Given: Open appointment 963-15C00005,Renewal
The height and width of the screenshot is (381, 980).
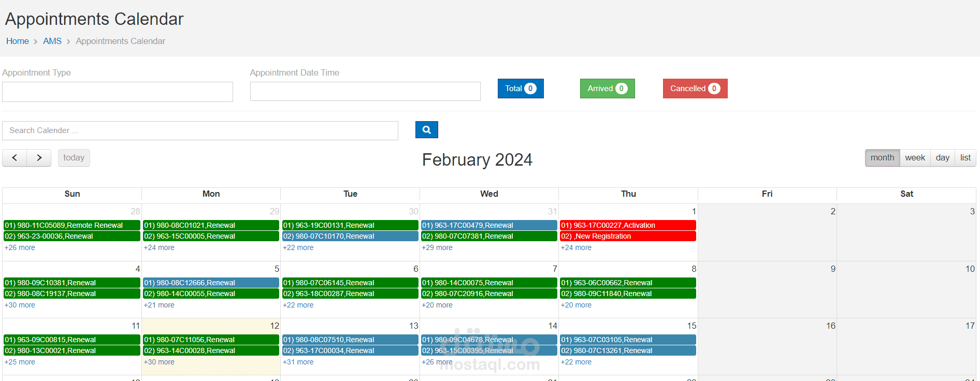Looking at the screenshot, I should coord(211,236).
